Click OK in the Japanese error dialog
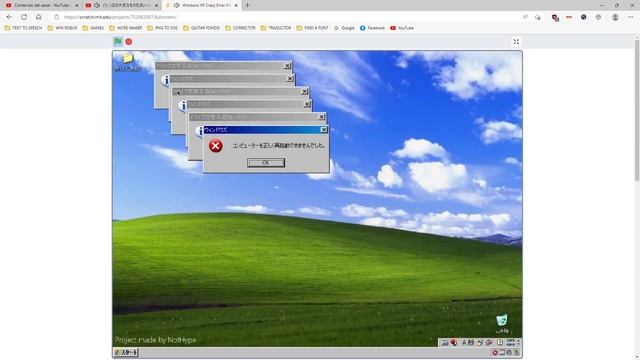The image size is (640, 360). [266, 162]
